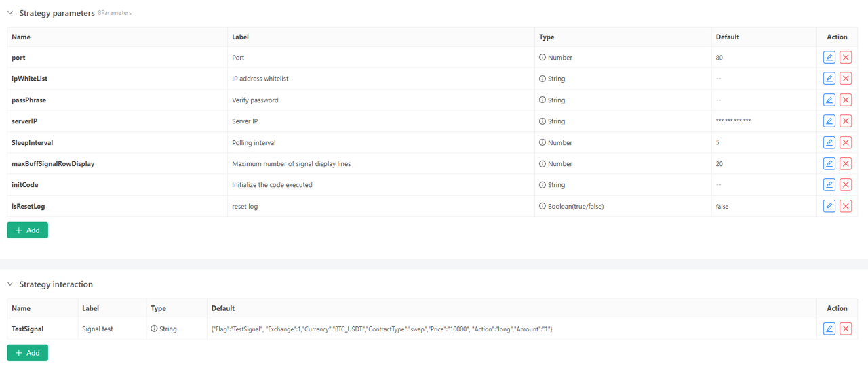
Task: Select the port name cell
Action: [x=117, y=58]
